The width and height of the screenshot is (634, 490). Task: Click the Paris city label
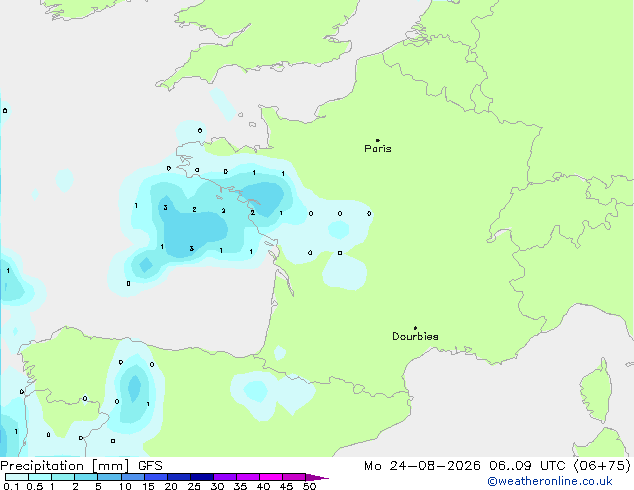378,149
